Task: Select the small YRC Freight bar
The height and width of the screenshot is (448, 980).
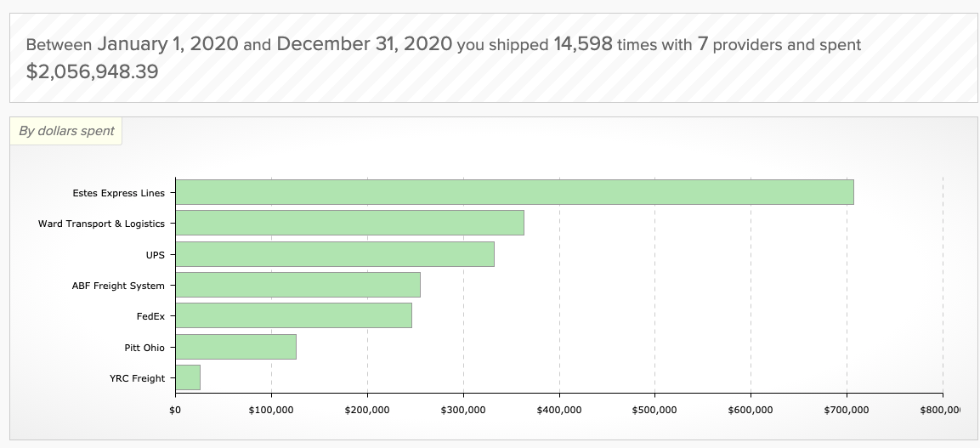Action: (188, 377)
